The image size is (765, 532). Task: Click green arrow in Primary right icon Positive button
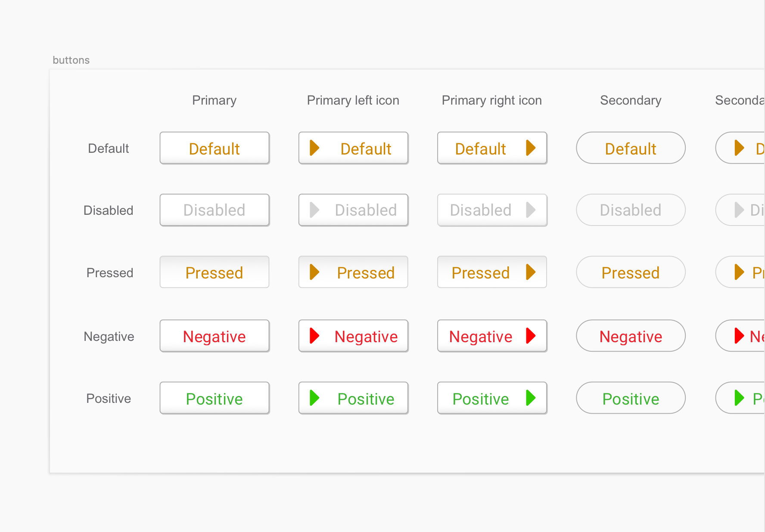[531, 398]
